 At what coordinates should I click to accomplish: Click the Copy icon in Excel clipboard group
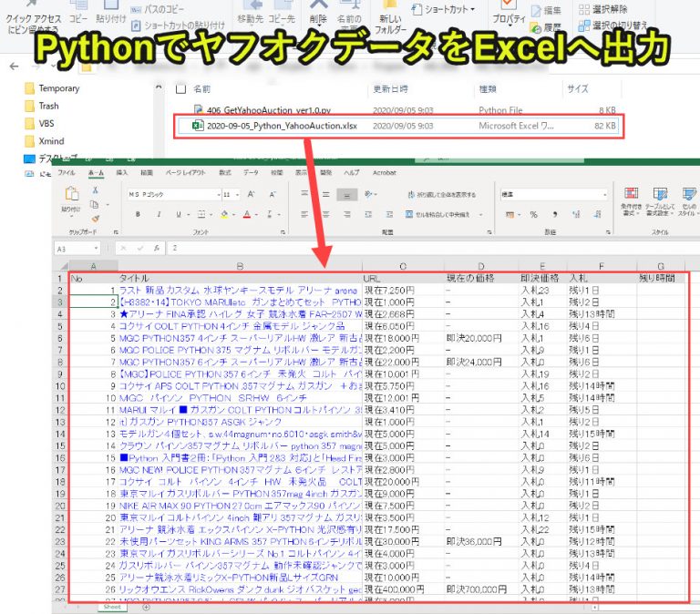pyautogui.click(x=94, y=204)
